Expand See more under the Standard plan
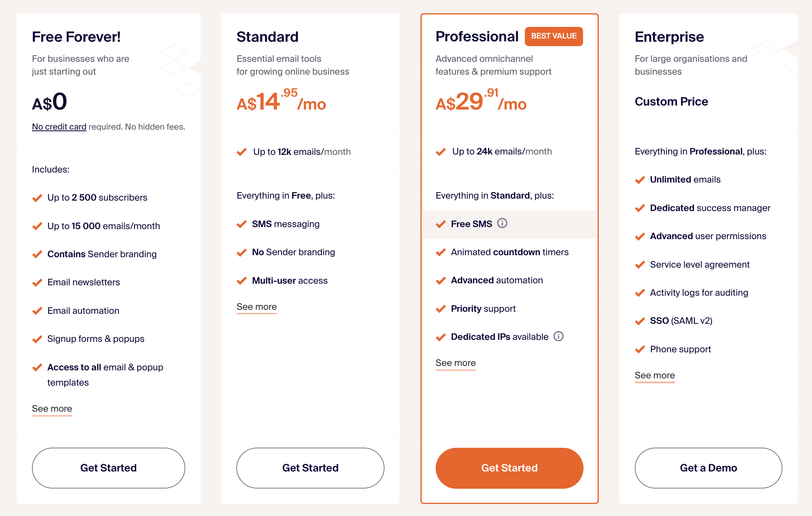The image size is (812, 516). pyautogui.click(x=256, y=307)
